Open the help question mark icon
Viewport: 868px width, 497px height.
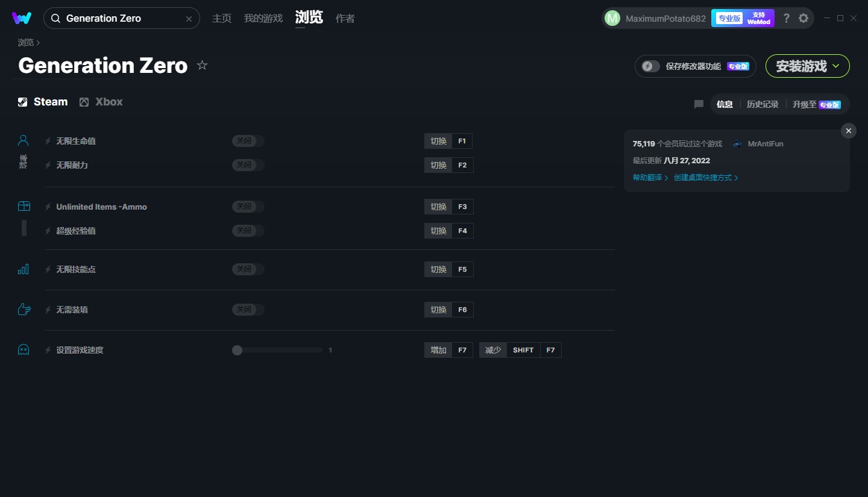786,18
